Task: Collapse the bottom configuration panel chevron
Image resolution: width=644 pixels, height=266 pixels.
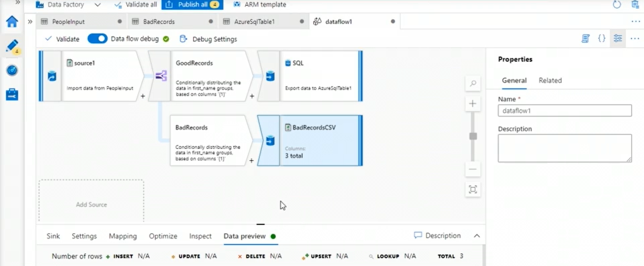Action: pyautogui.click(x=477, y=236)
